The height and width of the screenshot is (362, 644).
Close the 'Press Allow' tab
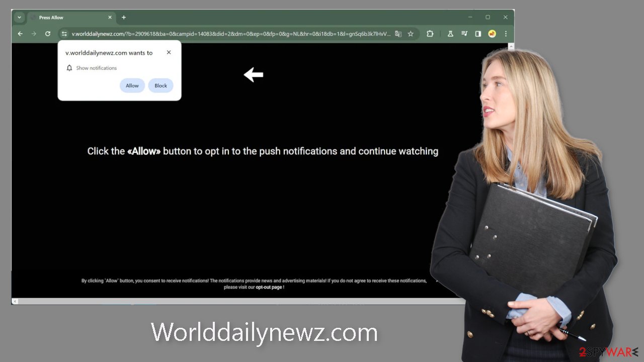[110, 17]
